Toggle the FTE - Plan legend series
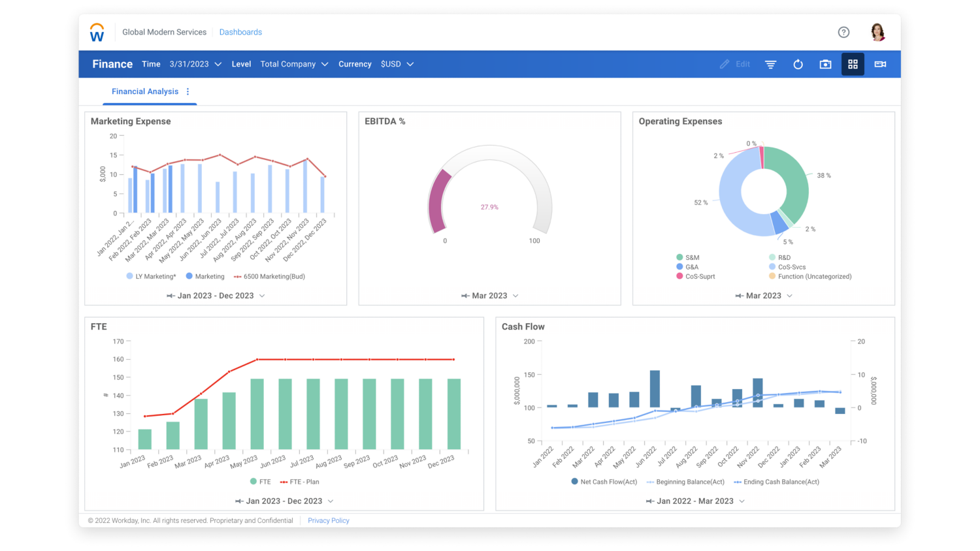The width and height of the screenshot is (980, 551). pos(299,482)
